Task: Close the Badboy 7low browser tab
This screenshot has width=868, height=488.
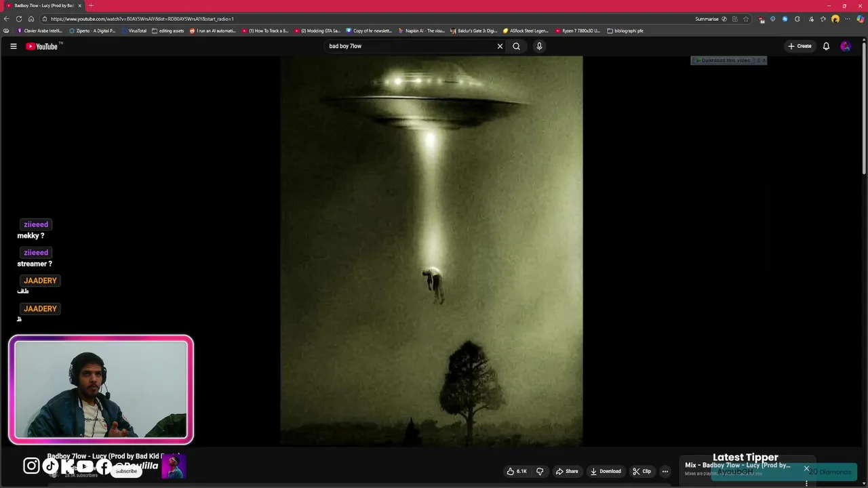Action: [x=79, y=5]
